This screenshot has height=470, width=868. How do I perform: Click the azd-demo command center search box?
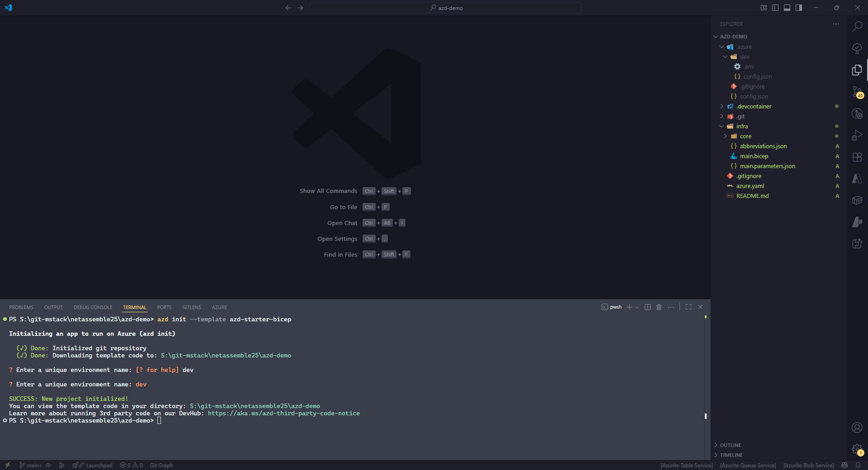coord(446,8)
